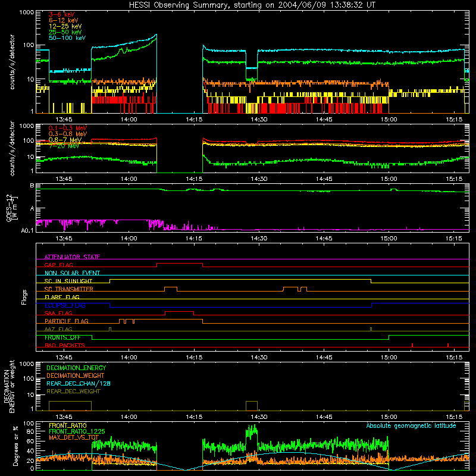Click the green FRONT_RATIO_1225 legend label
The height and width of the screenshot is (476, 476).
pos(77,431)
